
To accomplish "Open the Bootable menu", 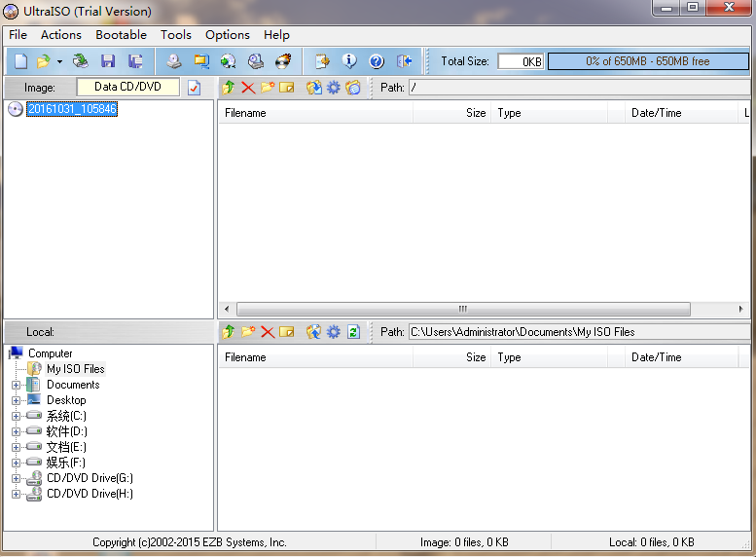I will pos(121,35).
